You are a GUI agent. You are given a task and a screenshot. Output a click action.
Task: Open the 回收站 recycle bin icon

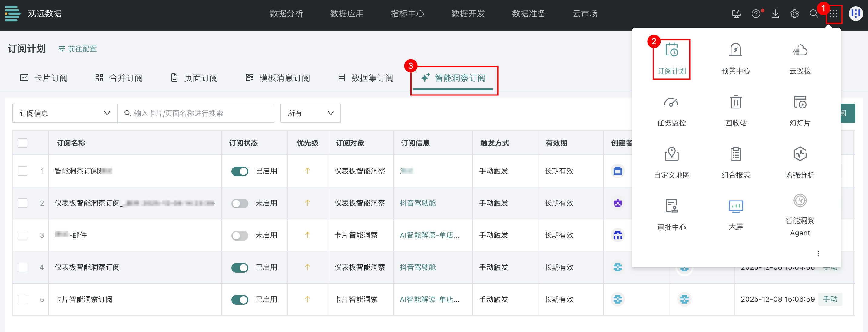(736, 102)
